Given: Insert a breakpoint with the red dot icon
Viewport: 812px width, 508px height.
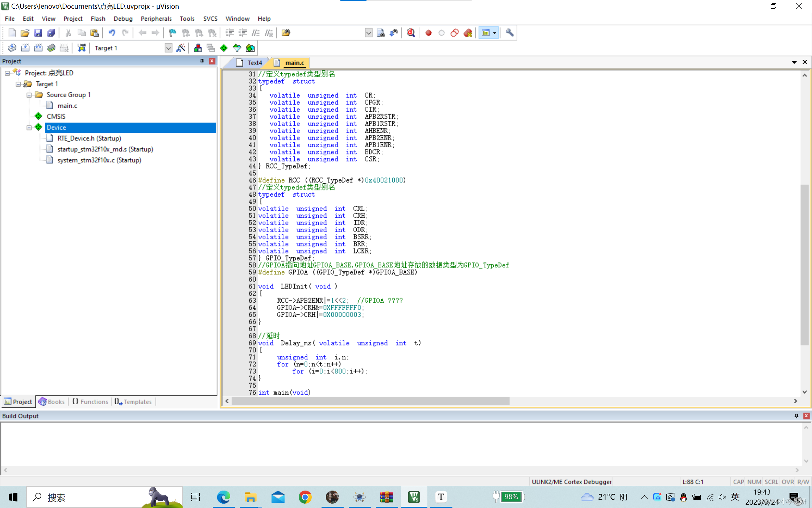Looking at the screenshot, I should coord(428,33).
